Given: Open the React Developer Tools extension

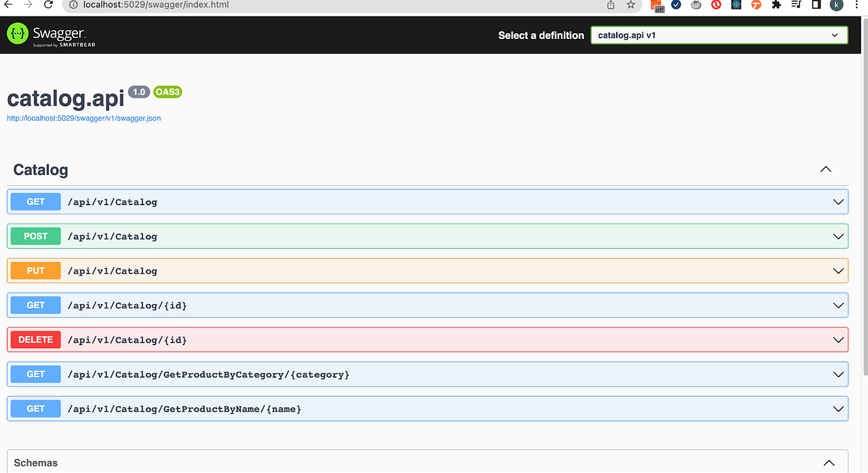Looking at the screenshot, I should [x=736, y=5].
